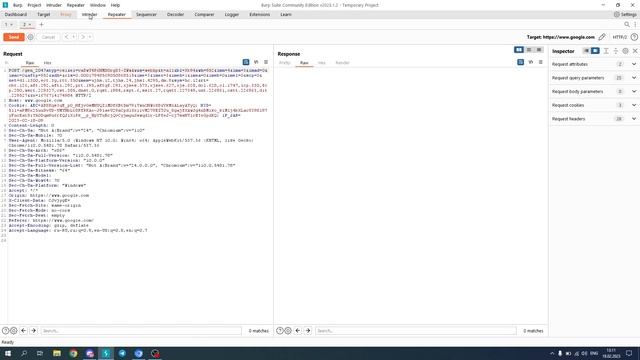
Task: Open the Decoder tab
Action: (175, 14)
